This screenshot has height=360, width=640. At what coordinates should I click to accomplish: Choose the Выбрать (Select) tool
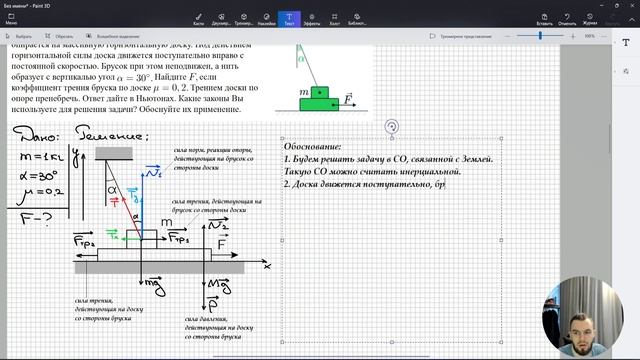19,36
